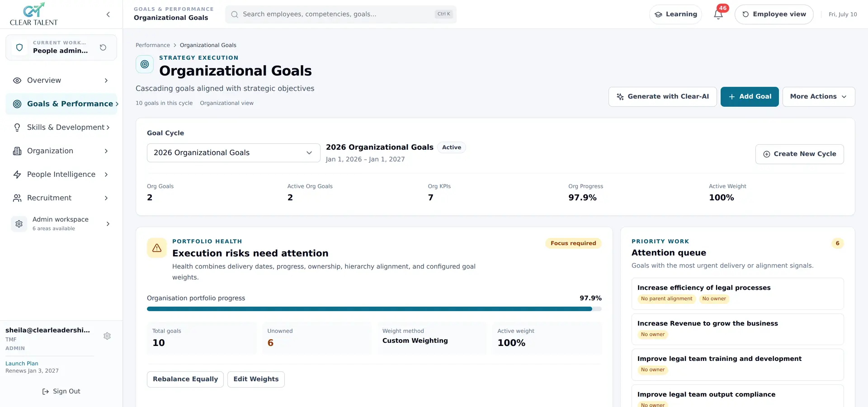This screenshot has width=868, height=407.
Task: Open the Learning button
Action: 675,14
